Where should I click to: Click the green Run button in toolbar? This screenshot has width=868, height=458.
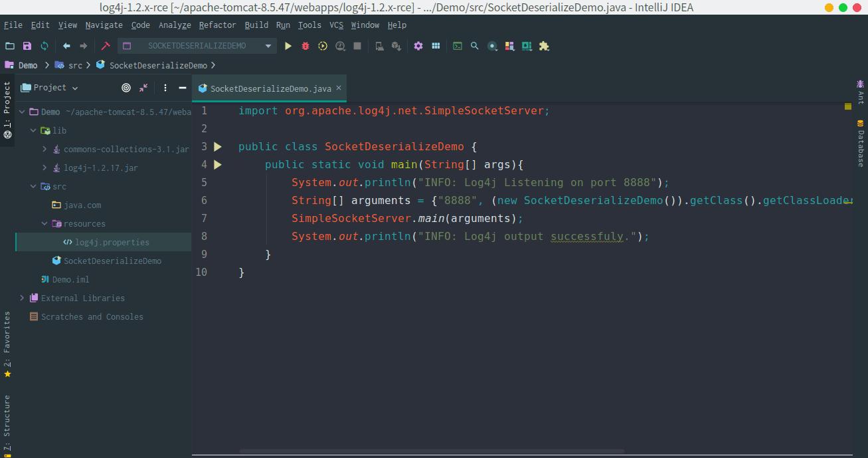pyautogui.click(x=288, y=46)
